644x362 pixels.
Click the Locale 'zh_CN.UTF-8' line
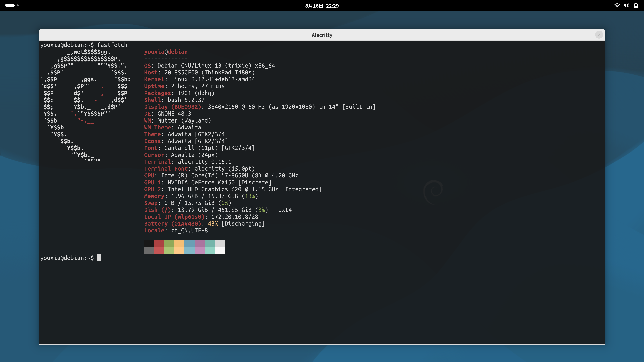[176, 230]
